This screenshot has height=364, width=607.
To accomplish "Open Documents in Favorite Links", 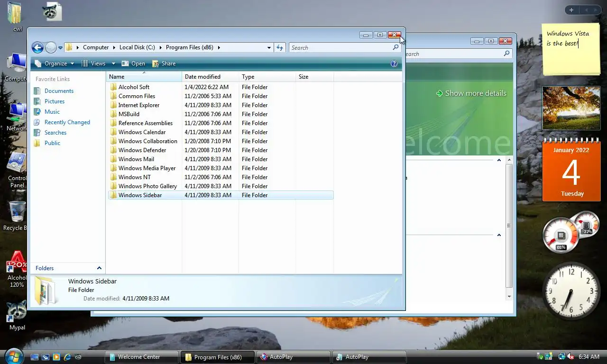I will (59, 91).
